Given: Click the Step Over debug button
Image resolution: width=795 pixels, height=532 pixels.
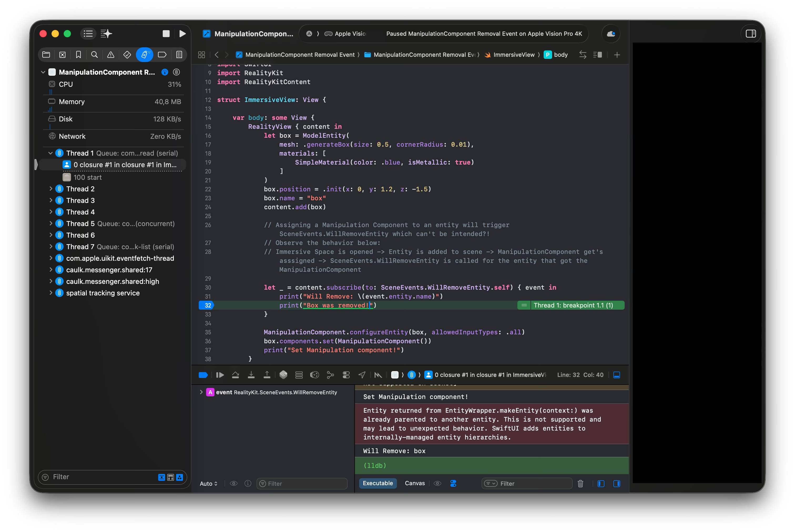Looking at the screenshot, I should tap(235, 375).
